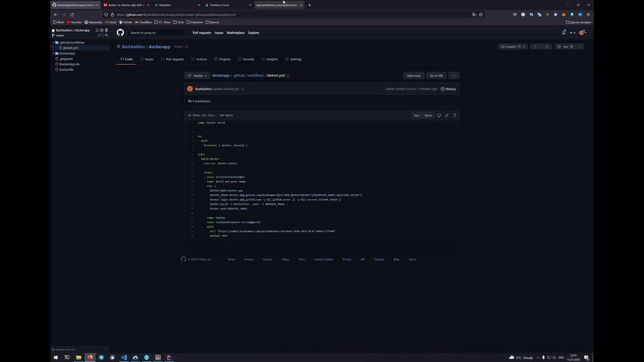Switch to the Issues repository tab
644x362 pixels.
tap(146, 59)
